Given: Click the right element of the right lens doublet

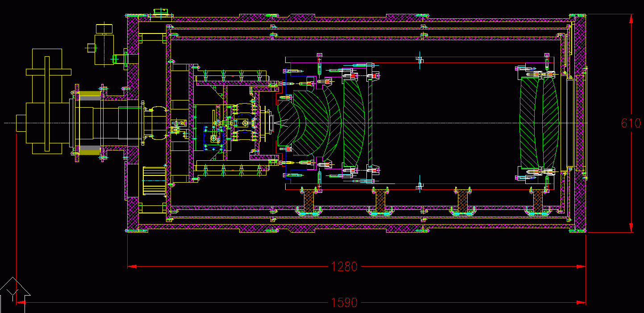Looking at the screenshot, I should click(550, 123).
